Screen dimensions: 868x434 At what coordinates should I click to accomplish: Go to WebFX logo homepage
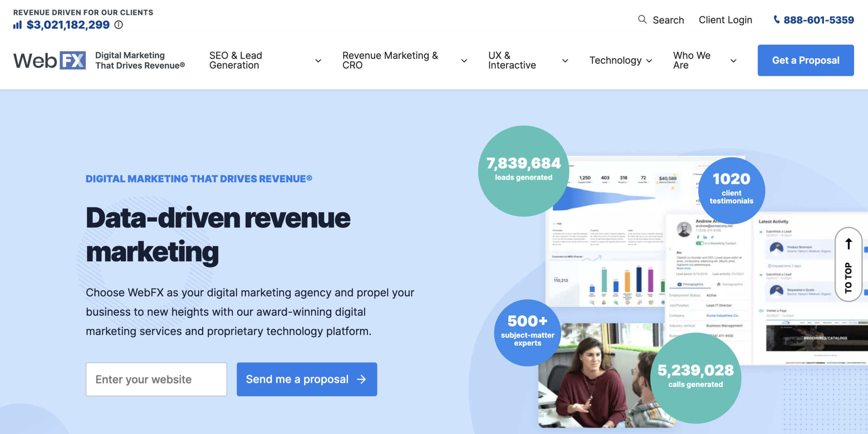click(50, 60)
